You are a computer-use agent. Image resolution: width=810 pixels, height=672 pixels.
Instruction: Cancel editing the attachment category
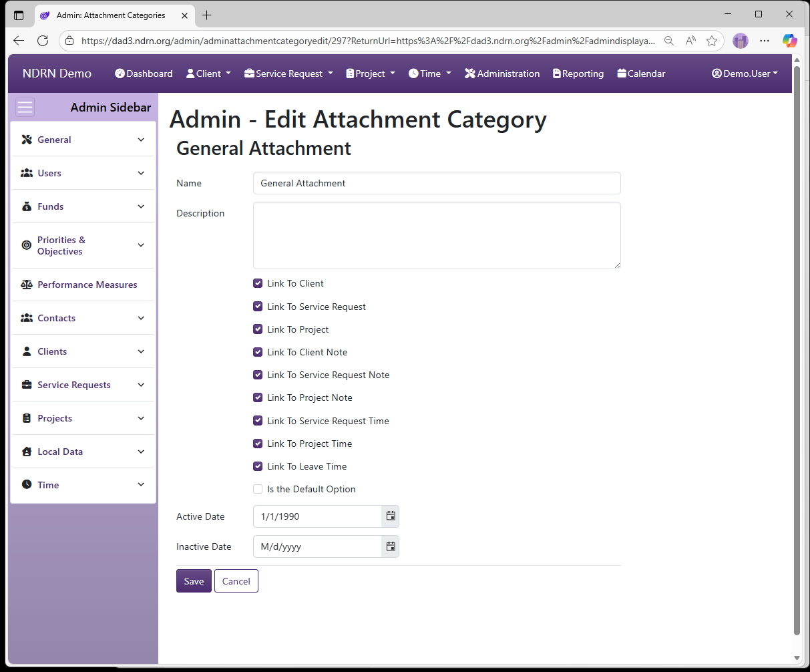click(x=236, y=581)
